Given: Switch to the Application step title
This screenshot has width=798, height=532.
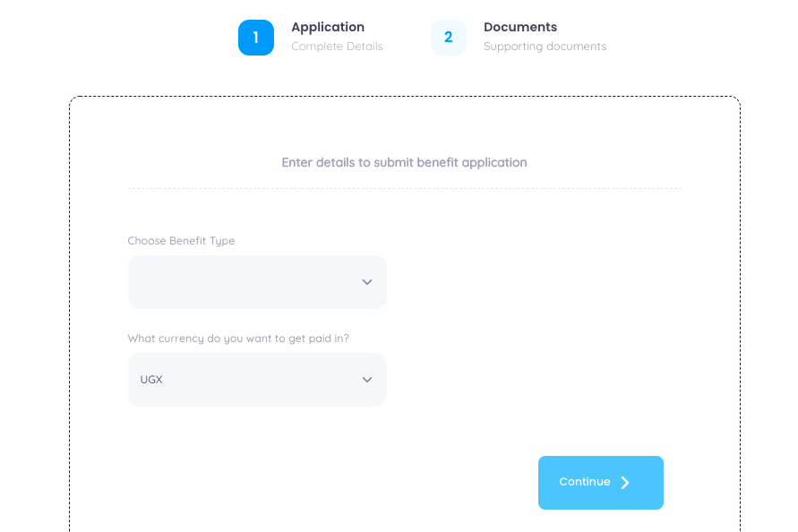Looking at the screenshot, I should point(328,27).
